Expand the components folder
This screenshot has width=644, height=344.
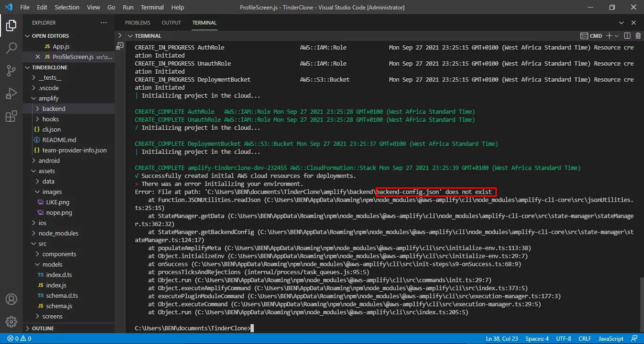coord(69,254)
